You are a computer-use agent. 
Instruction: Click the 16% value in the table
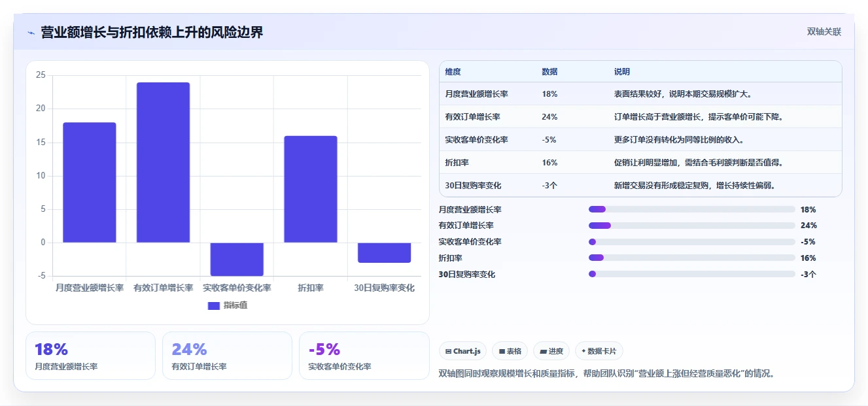[x=549, y=163]
